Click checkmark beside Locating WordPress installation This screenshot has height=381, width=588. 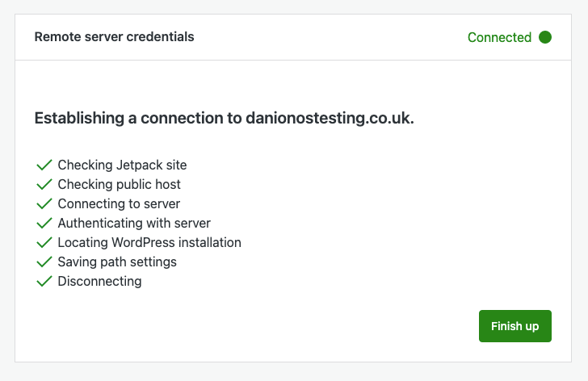[x=44, y=242]
